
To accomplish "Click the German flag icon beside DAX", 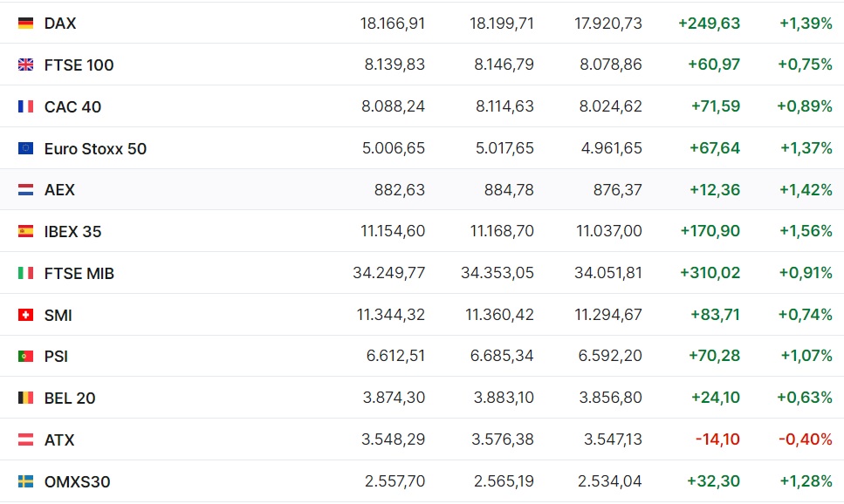I will pos(25,24).
